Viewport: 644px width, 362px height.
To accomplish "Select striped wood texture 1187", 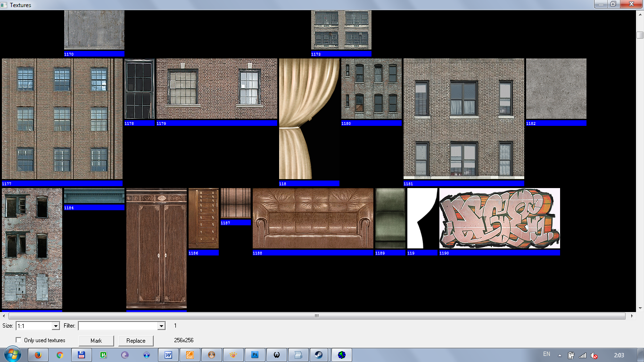I will 236,203.
